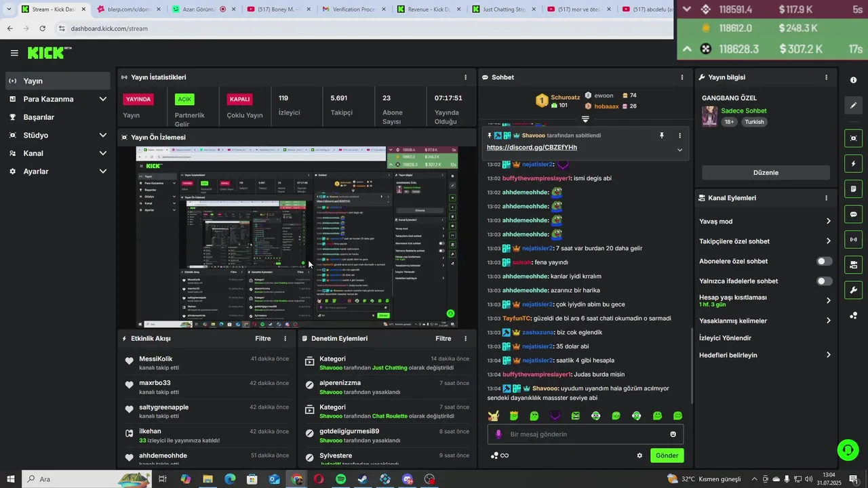868x488 pixels.
Task: Click the purple microphone icon in the chat box
Action: coord(498,434)
